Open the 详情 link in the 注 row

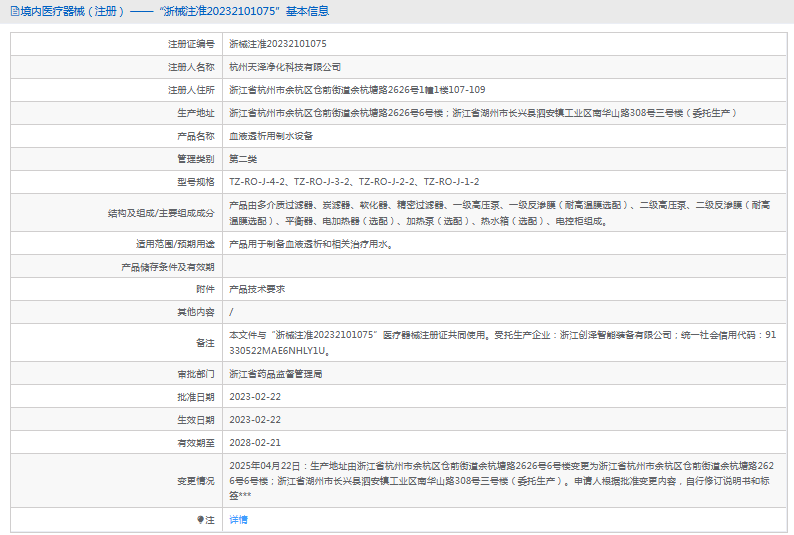tap(238, 520)
